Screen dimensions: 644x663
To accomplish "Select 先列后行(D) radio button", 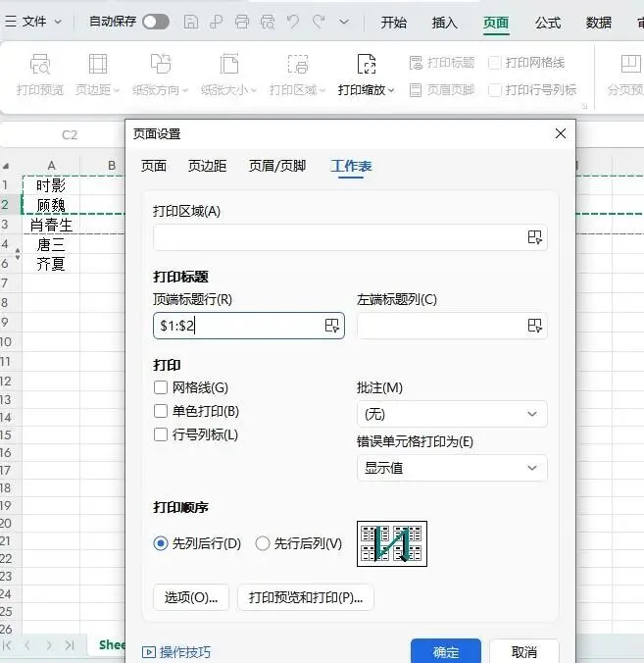I will coord(161,543).
